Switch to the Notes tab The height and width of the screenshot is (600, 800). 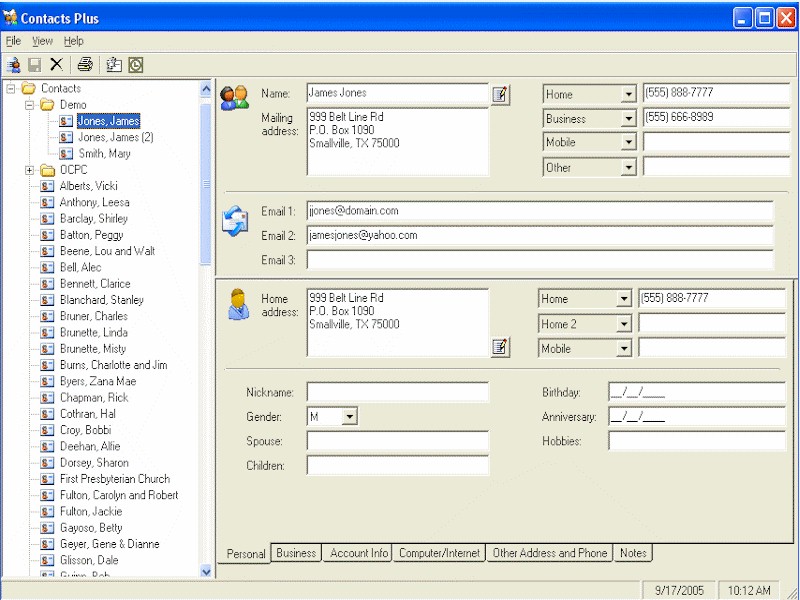pos(632,553)
